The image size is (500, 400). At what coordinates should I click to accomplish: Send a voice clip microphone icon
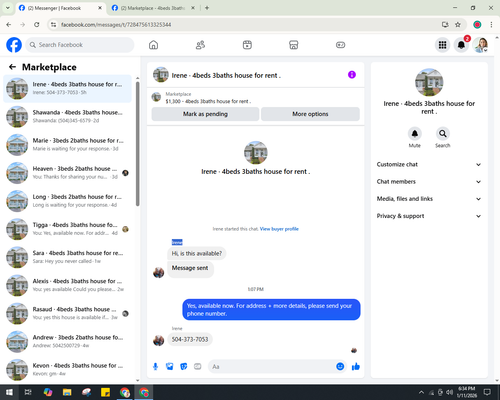pyautogui.click(x=155, y=367)
